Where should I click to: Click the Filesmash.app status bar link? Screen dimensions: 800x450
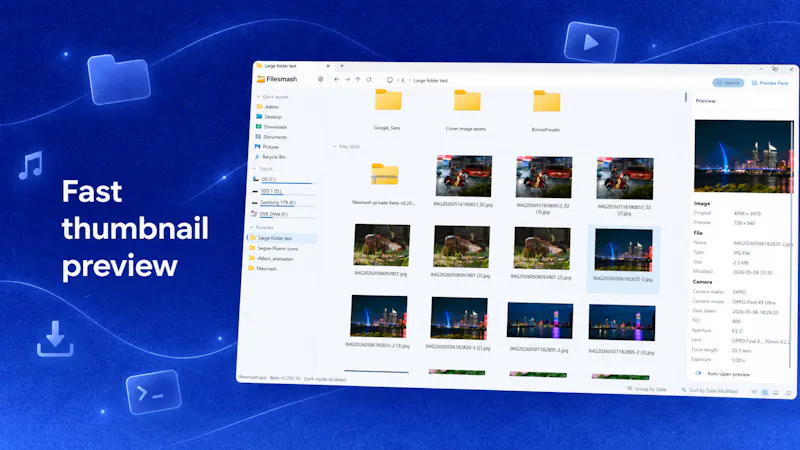253,377
